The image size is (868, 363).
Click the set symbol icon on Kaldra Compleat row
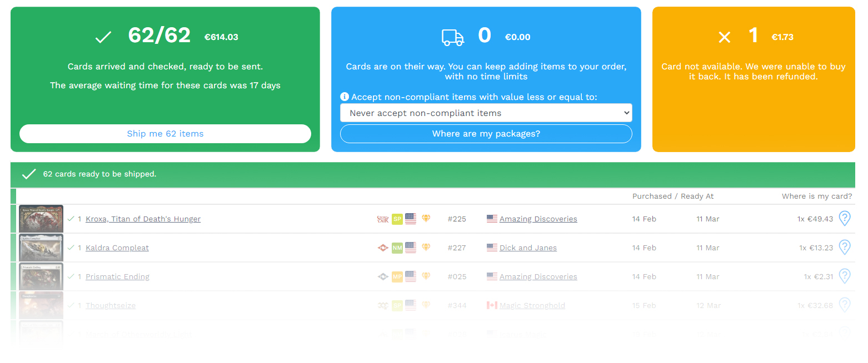pos(383,248)
